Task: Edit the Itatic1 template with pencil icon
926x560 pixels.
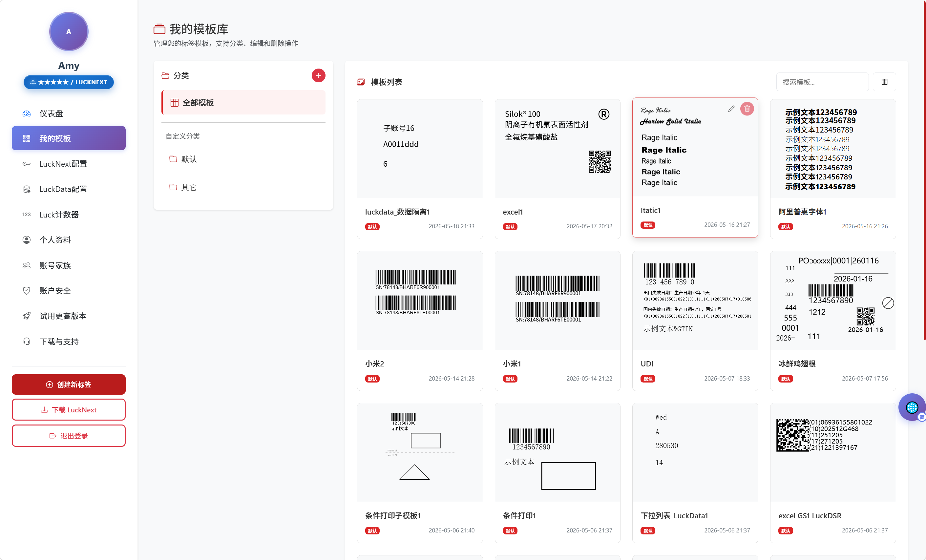Action: pyautogui.click(x=731, y=109)
